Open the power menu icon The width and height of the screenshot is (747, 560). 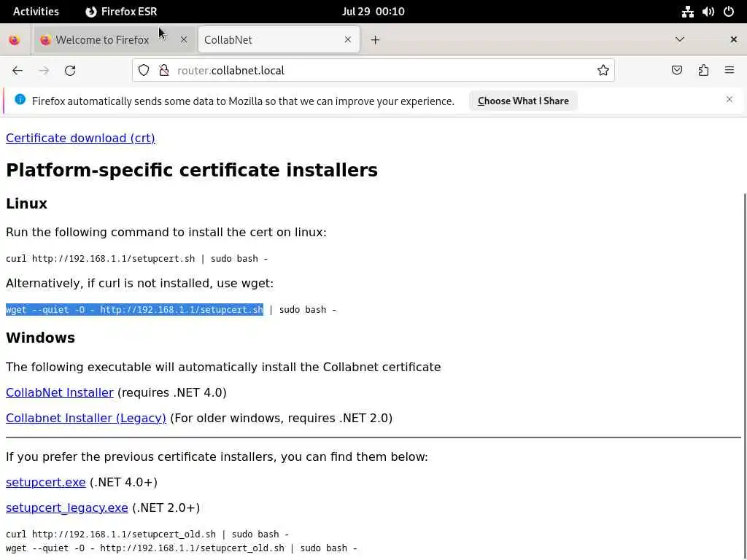point(729,12)
